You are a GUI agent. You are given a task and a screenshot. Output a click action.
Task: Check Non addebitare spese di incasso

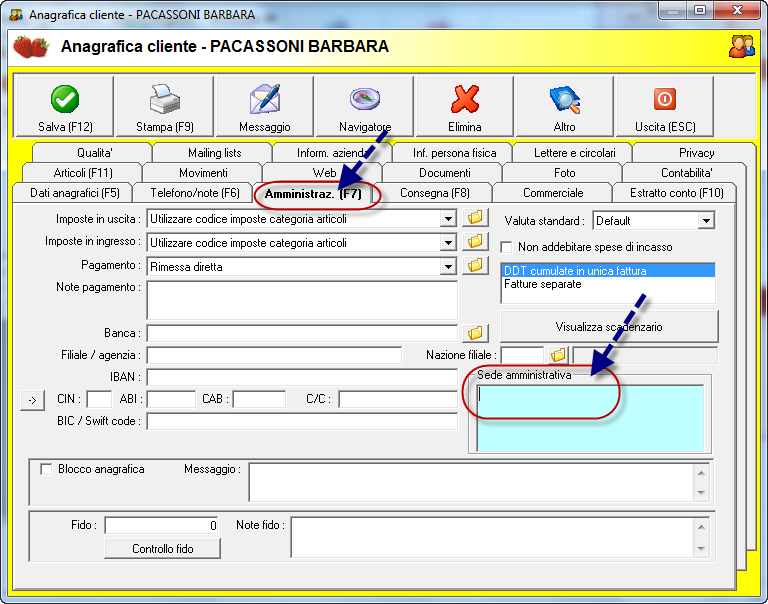click(x=506, y=247)
